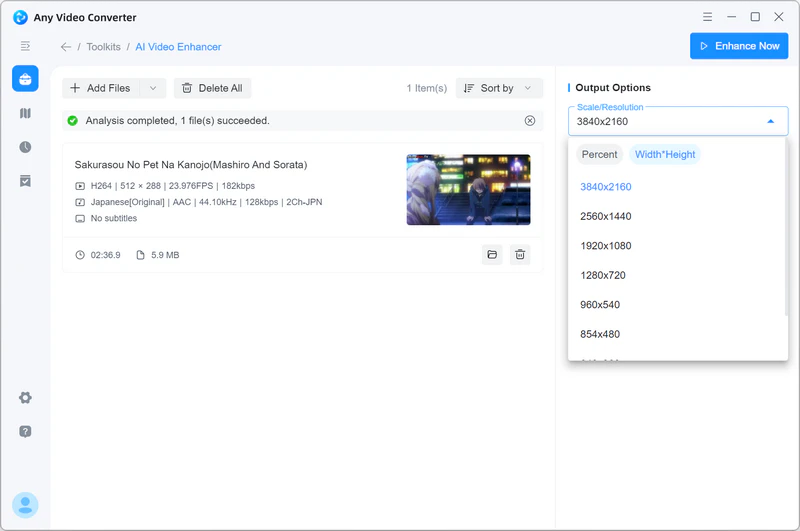Open the completed tasks sidebar icon
This screenshot has width=800, height=531.
(25, 181)
